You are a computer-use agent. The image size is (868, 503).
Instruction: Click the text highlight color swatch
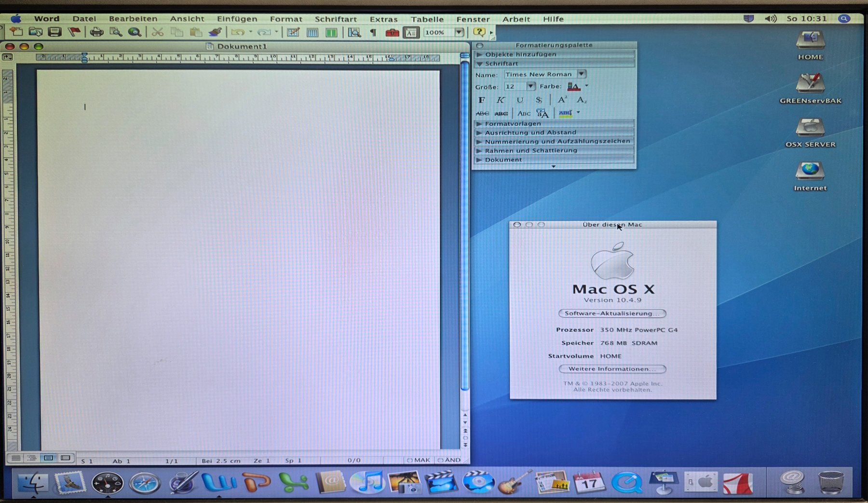pos(565,113)
